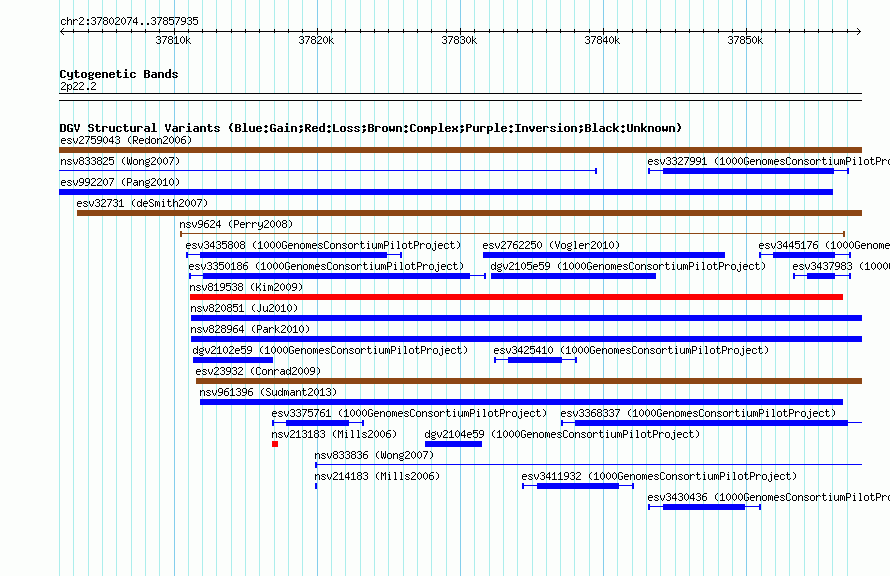
Task: Click the esv3368337 variant label
Action: point(698,413)
